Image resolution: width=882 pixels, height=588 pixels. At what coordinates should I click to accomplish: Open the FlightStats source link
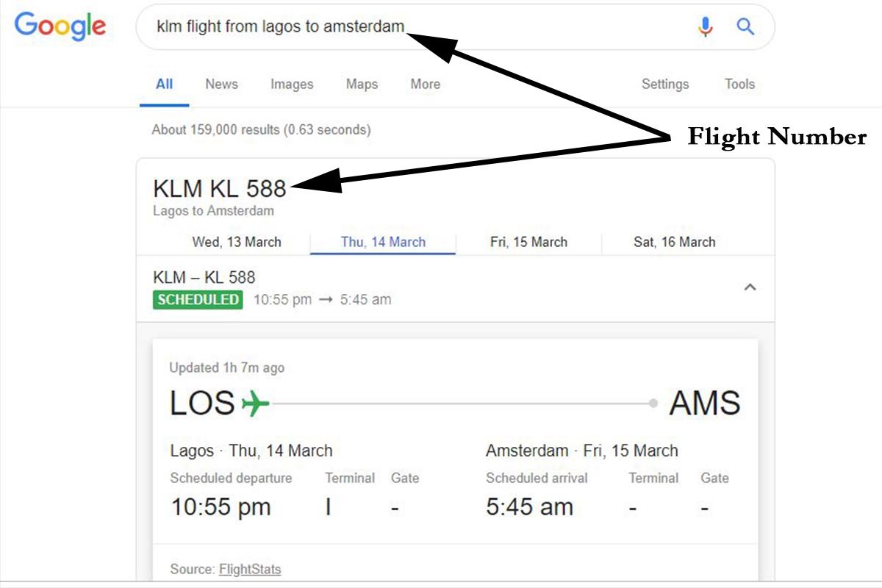pyautogui.click(x=250, y=569)
